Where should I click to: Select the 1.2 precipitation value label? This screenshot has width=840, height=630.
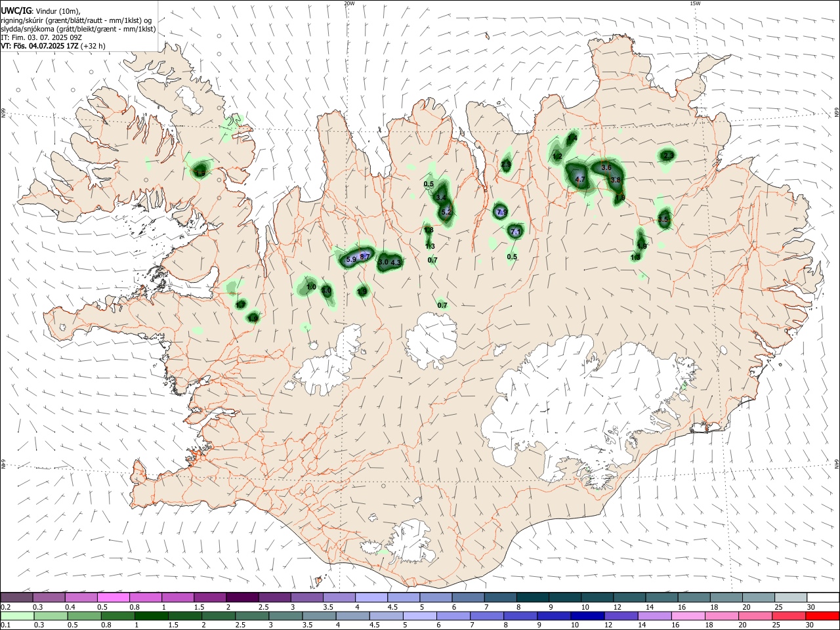[557, 156]
